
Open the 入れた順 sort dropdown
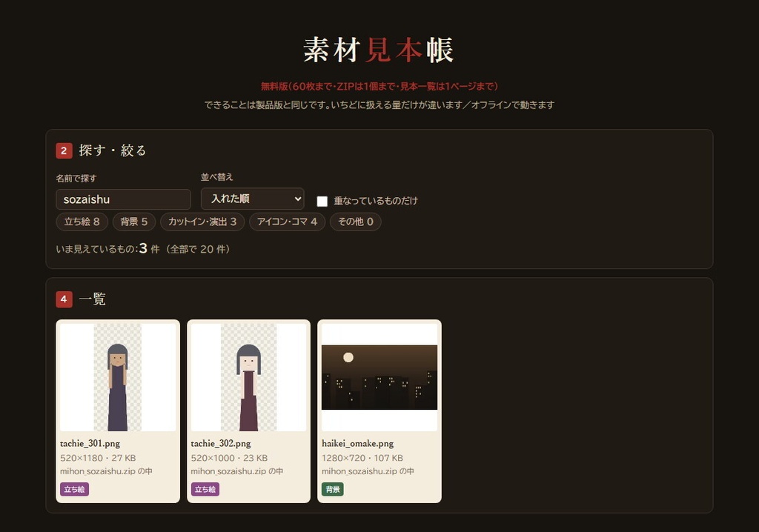(253, 199)
